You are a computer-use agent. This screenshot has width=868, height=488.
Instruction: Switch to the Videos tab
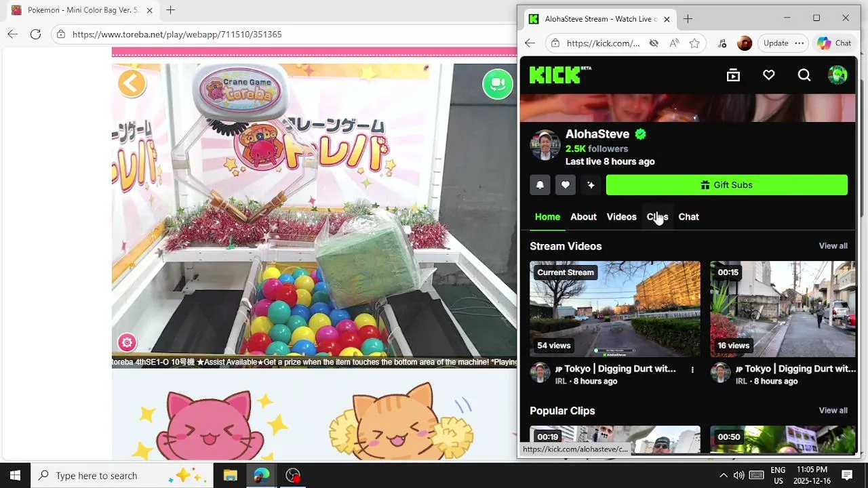pos(621,217)
